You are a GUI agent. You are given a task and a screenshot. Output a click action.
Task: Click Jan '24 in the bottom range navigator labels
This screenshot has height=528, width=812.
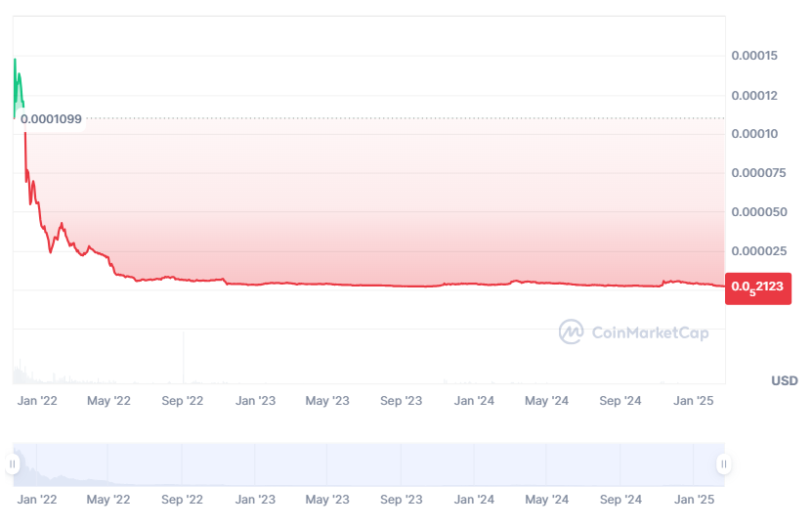[x=474, y=500]
